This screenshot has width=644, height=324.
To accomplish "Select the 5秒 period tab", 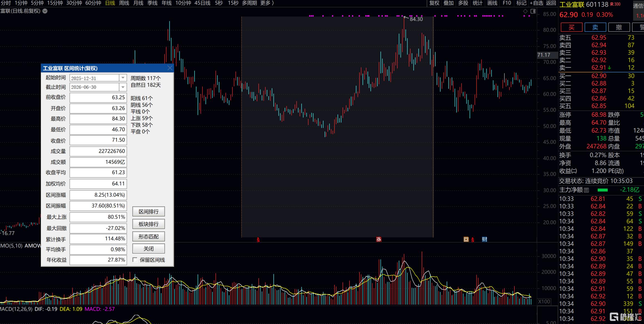I will [x=219, y=3].
